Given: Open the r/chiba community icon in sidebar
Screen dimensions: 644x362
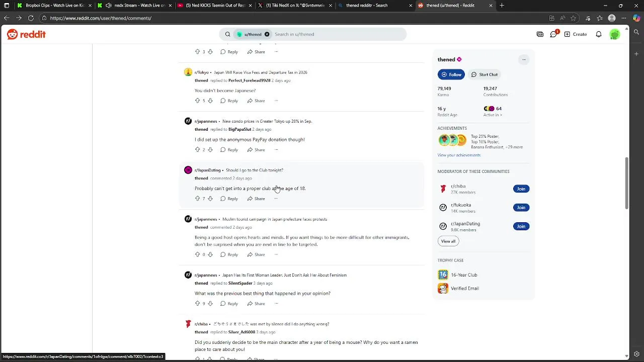Looking at the screenshot, I should point(443,189).
